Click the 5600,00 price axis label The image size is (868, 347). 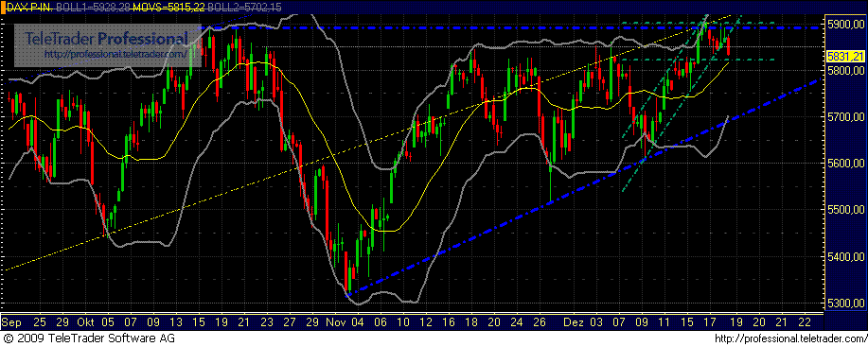coord(845,164)
